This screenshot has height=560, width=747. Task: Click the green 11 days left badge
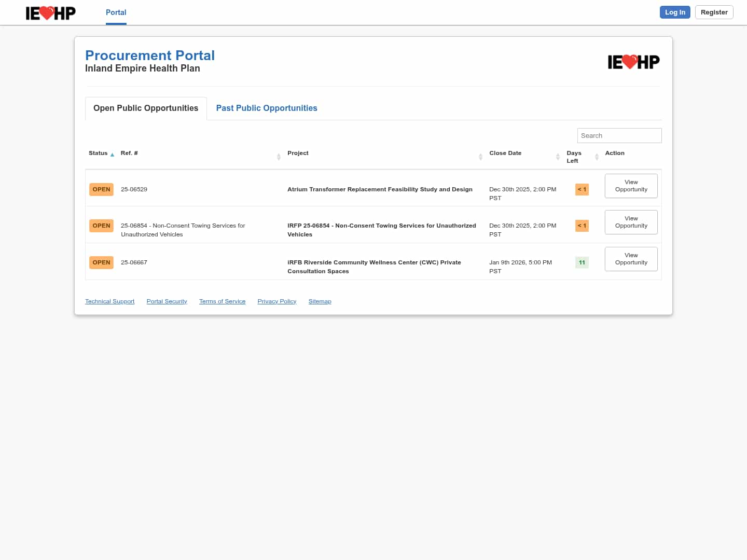pyautogui.click(x=582, y=262)
